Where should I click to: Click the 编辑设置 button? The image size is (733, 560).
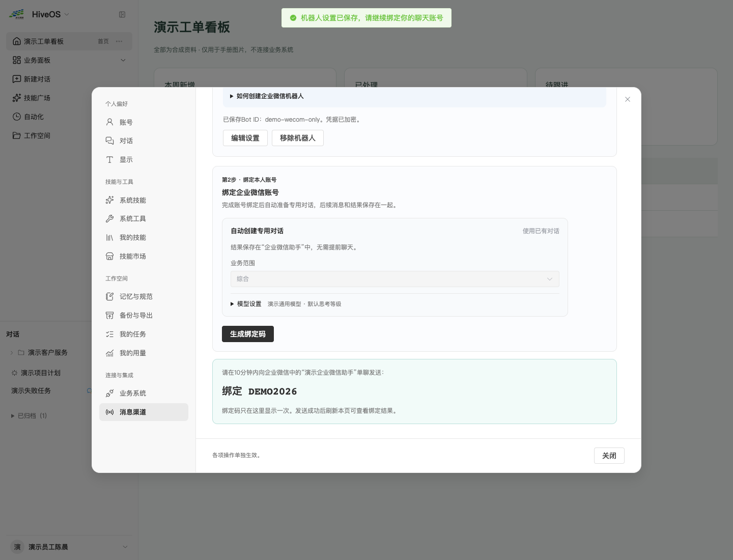pyautogui.click(x=245, y=138)
